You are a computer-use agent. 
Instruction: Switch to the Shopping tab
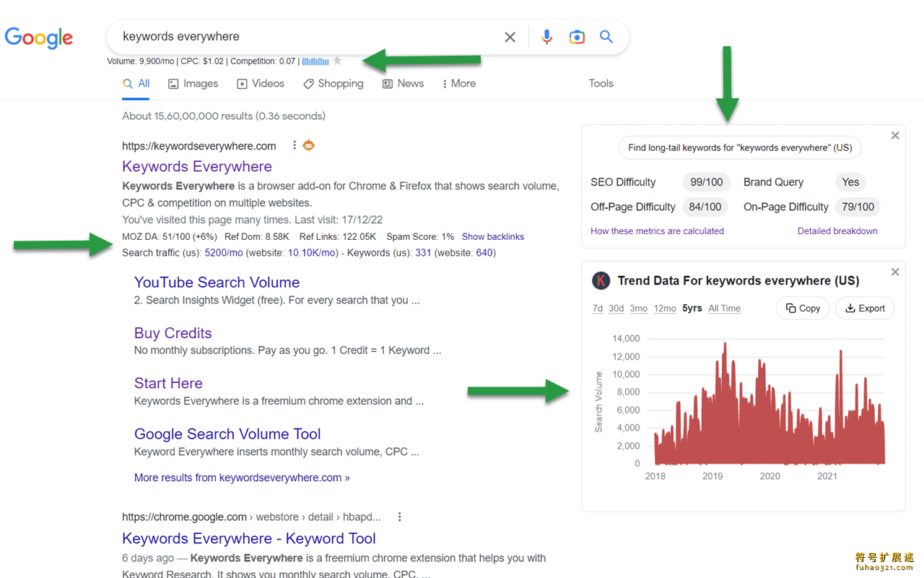pos(333,84)
